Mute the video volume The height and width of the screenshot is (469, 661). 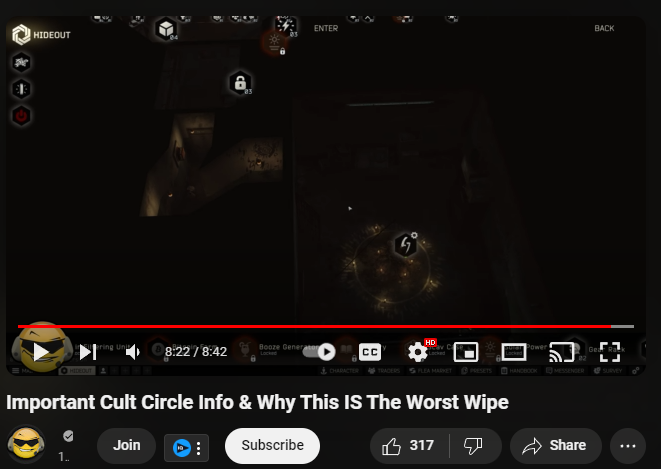coord(133,352)
